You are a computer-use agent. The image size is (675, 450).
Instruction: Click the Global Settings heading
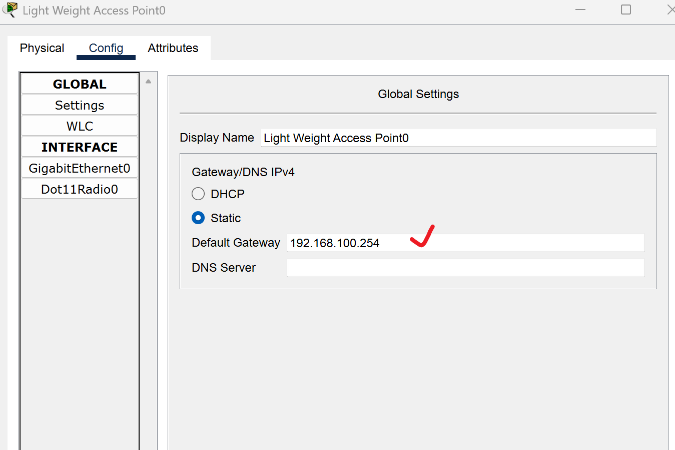point(418,94)
